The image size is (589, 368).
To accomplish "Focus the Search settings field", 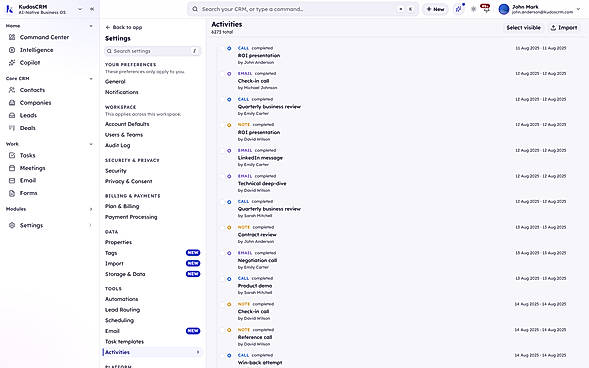I will (152, 51).
